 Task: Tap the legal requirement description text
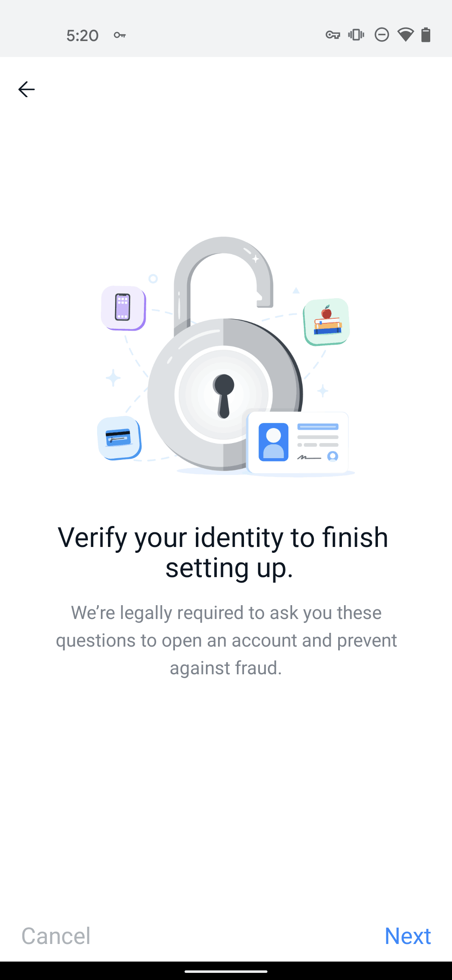pos(226,640)
